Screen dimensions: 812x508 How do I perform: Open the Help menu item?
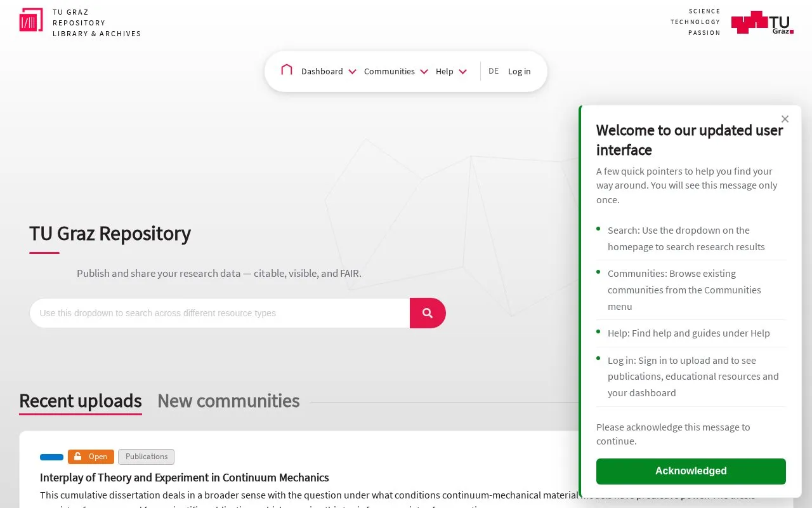(444, 71)
